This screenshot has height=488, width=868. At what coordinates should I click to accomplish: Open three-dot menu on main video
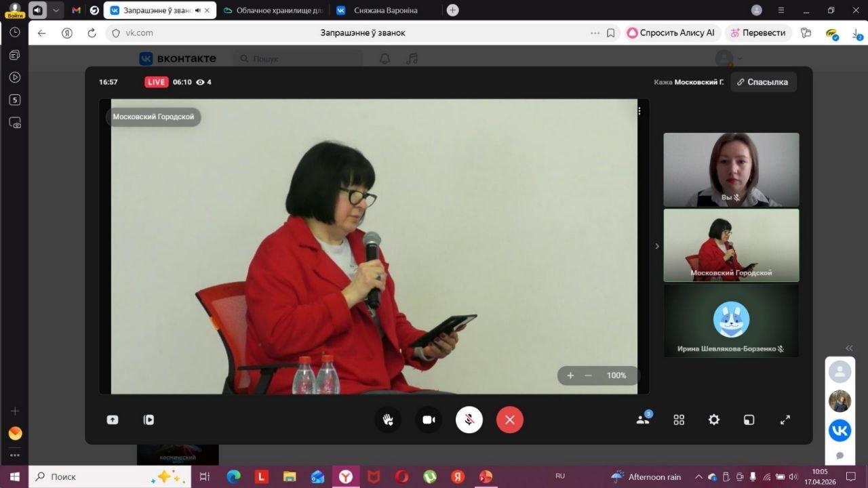(639, 111)
